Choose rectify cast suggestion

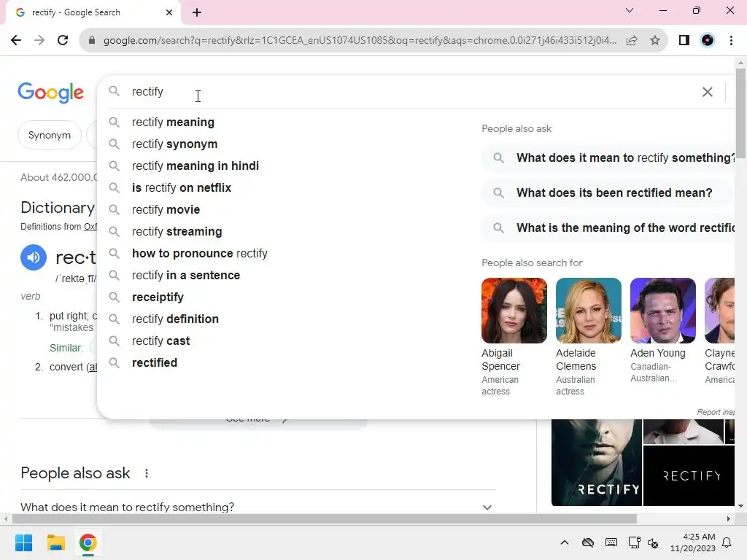[x=160, y=341]
